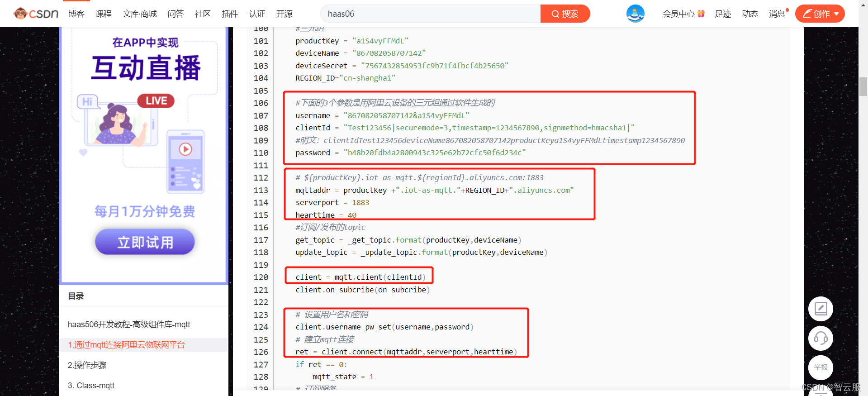868x396 pixels.
Task: Focus the search box containing haas06
Action: point(430,14)
